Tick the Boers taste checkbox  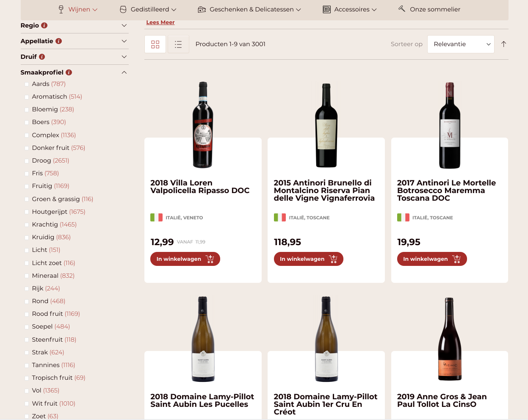(x=27, y=122)
